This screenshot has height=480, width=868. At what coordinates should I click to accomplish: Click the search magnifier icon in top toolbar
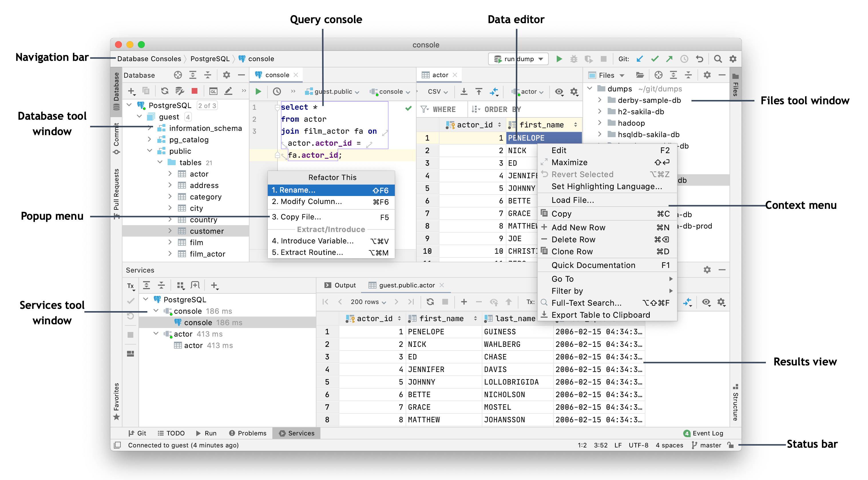(x=718, y=59)
